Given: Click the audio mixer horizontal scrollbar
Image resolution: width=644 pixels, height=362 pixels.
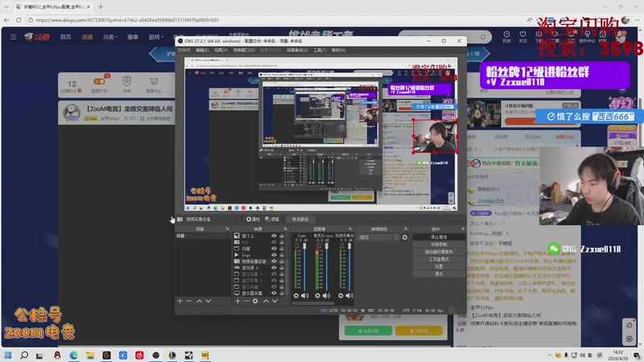Looking at the screenshot, I should (x=313, y=304).
